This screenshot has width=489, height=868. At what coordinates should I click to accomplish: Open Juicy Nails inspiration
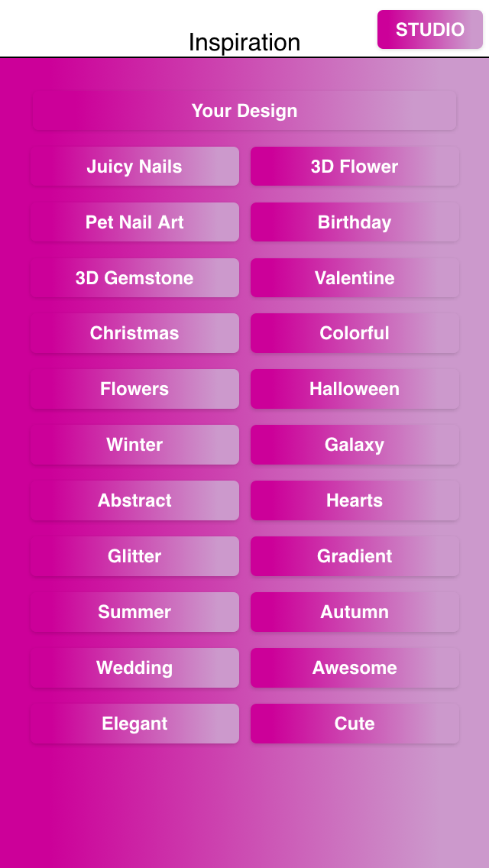coord(134,166)
